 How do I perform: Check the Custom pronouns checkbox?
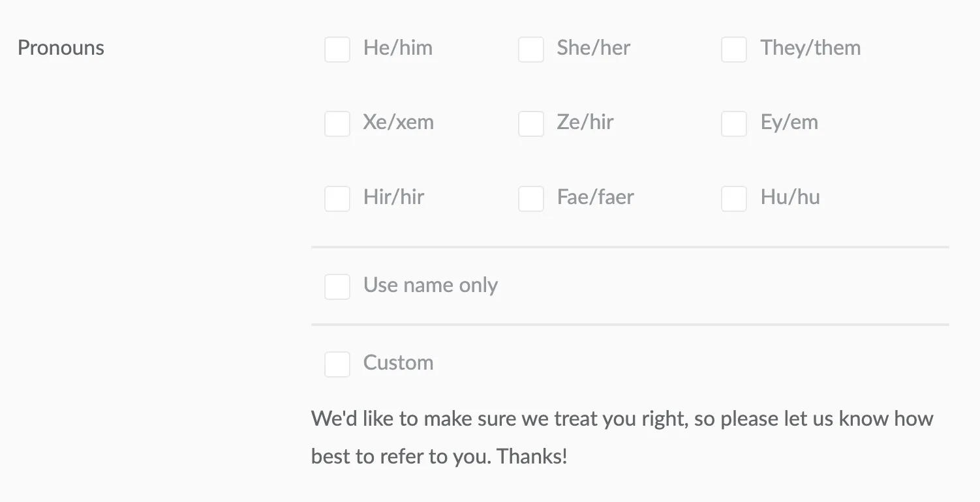(337, 364)
